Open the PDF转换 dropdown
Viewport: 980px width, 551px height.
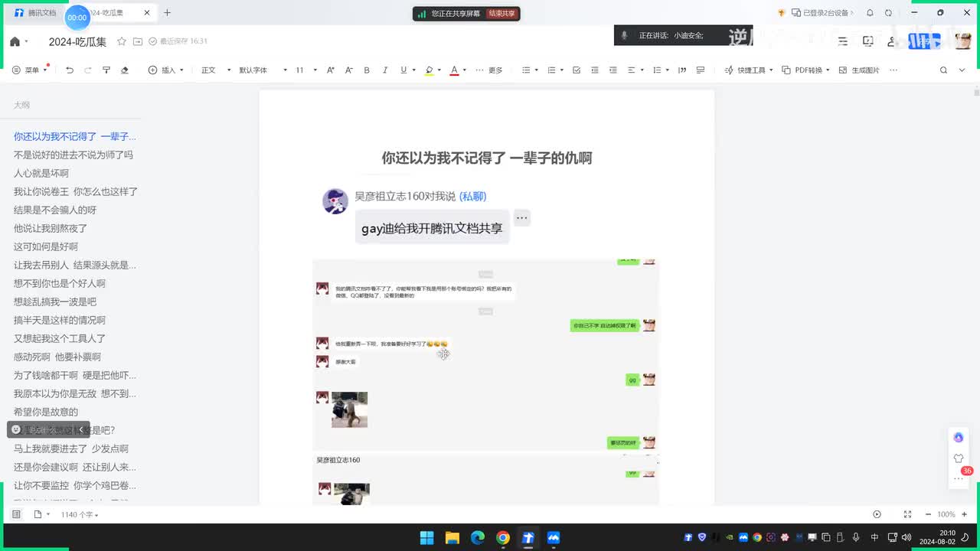(806, 70)
